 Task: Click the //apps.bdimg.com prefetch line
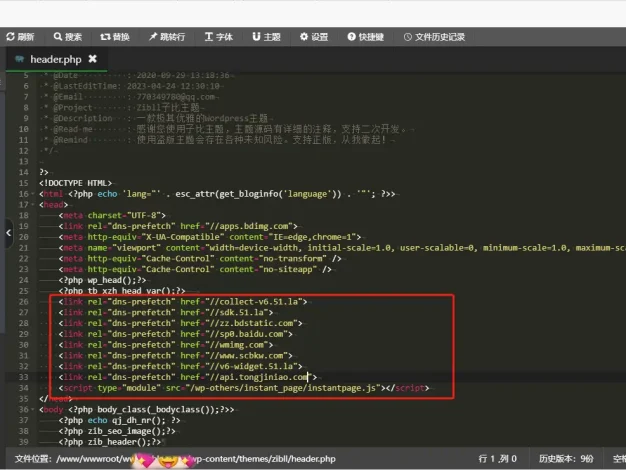coord(178,226)
